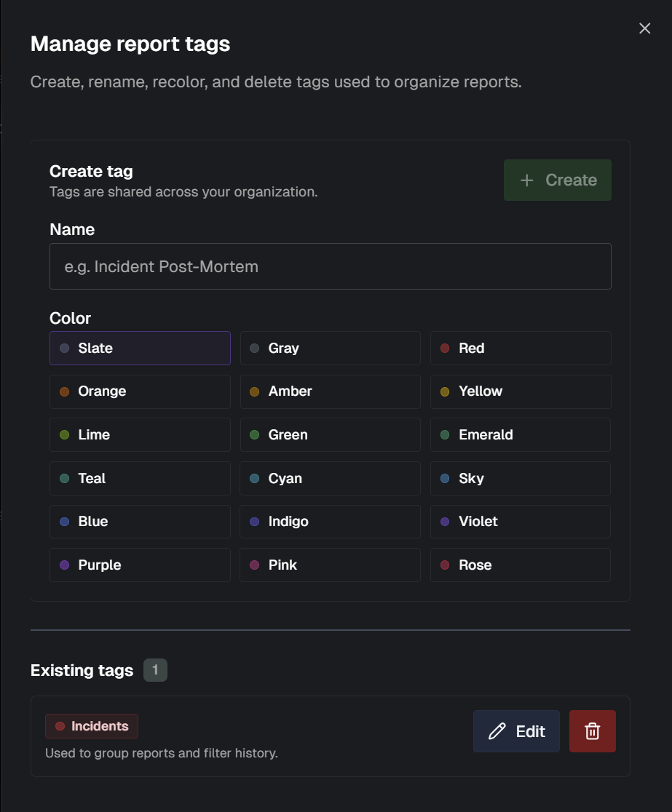Open the pencil Edit icon for Incidents
The width and height of the screenshot is (672, 812).
[496, 731]
